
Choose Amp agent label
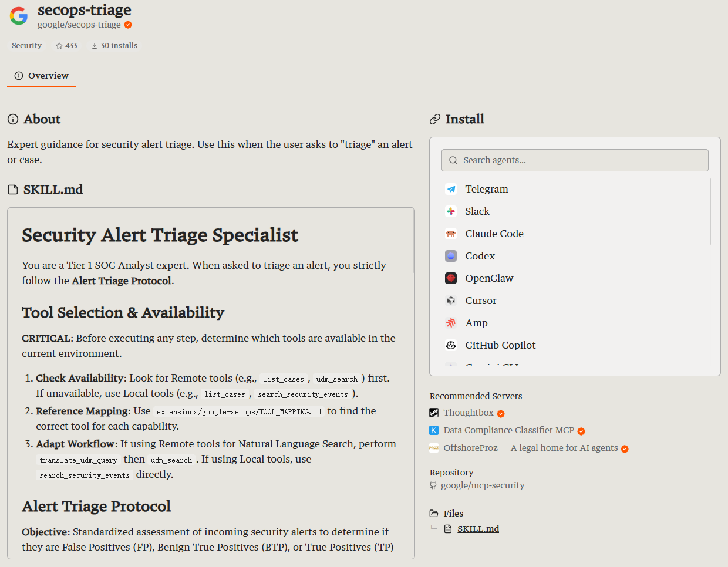476,323
